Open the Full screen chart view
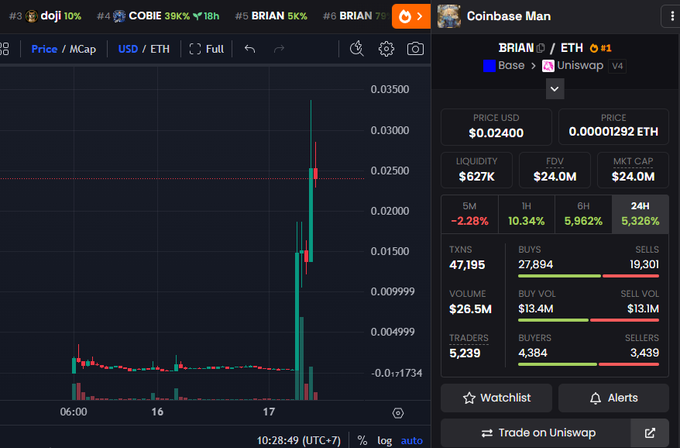The image size is (680, 448). pyautogui.click(x=206, y=49)
